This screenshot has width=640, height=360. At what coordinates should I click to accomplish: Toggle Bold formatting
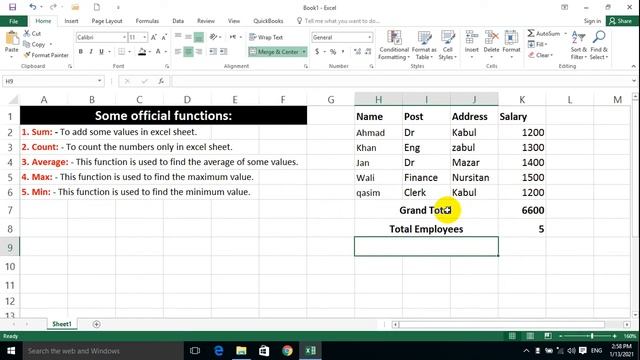point(80,51)
